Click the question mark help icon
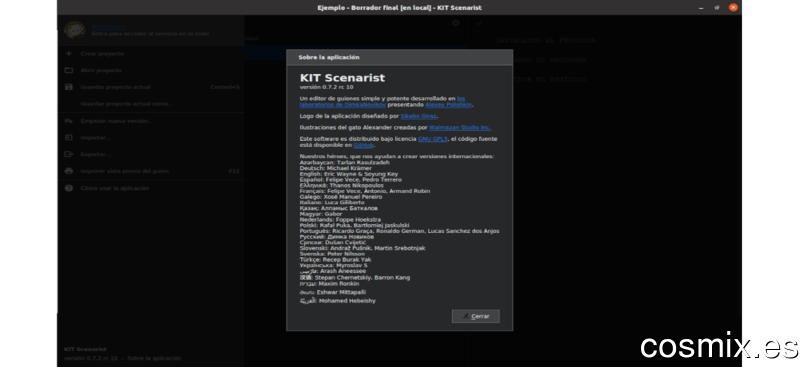 tap(69, 188)
